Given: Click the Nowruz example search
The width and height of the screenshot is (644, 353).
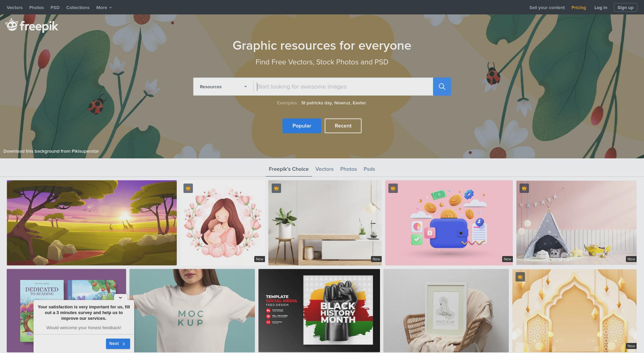Looking at the screenshot, I should pyautogui.click(x=342, y=103).
